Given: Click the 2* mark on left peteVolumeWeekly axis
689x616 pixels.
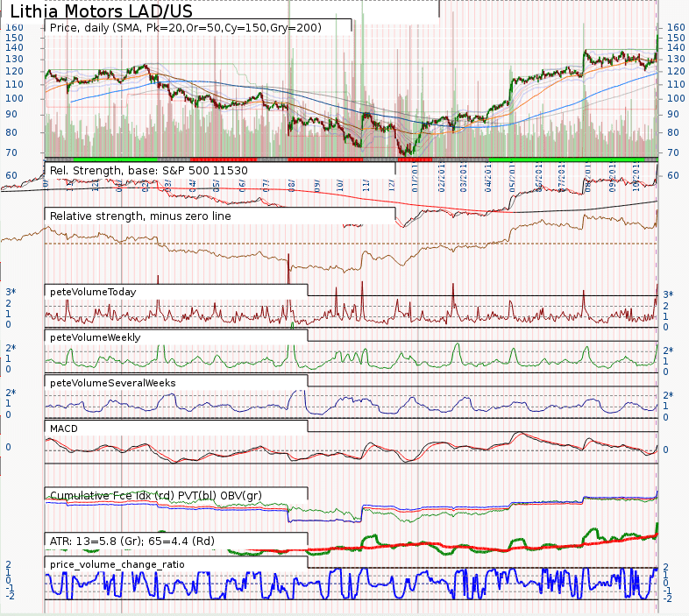Looking at the screenshot, I should 11,348.
